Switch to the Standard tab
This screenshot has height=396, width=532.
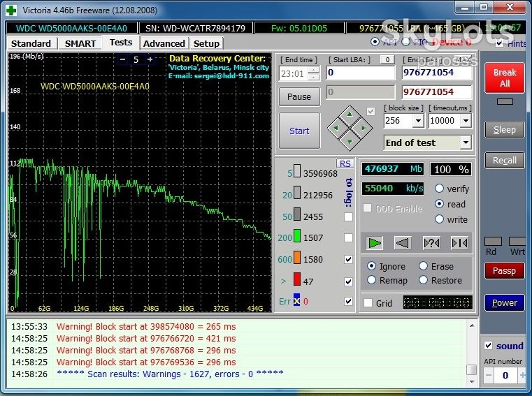31,43
